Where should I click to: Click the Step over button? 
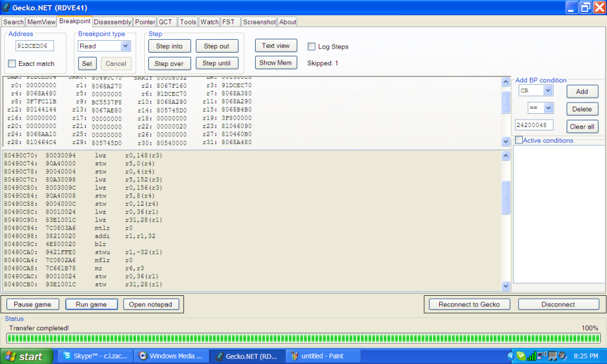point(169,63)
